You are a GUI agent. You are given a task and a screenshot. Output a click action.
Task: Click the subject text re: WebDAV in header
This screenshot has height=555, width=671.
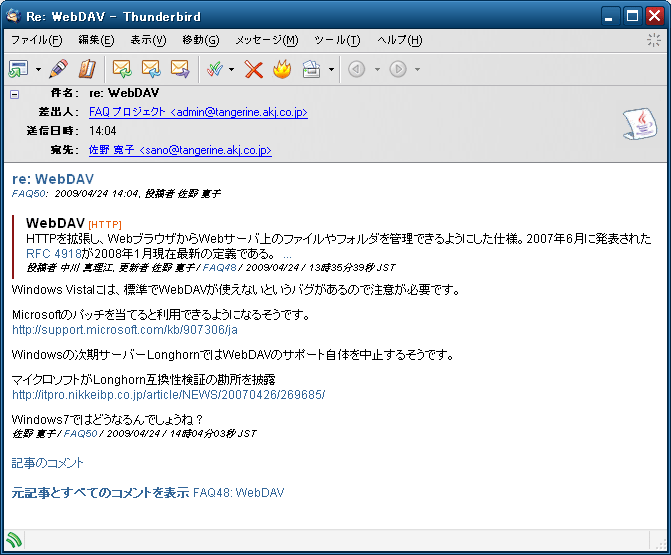point(124,93)
